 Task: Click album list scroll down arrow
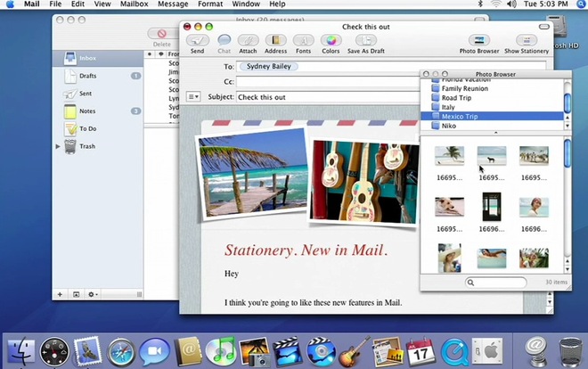(568, 126)
